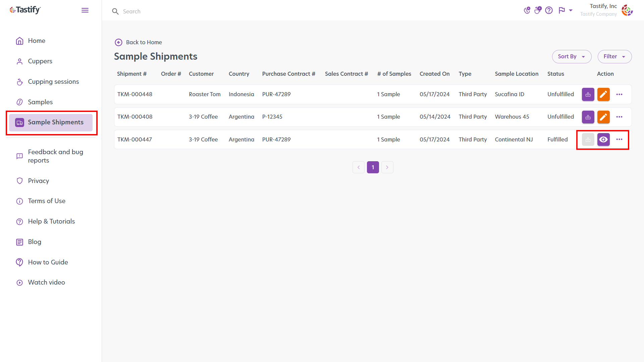This screenshot has height=362, width=644.
Task: Go to previous page in pagination
Action: tap(359, 167)
